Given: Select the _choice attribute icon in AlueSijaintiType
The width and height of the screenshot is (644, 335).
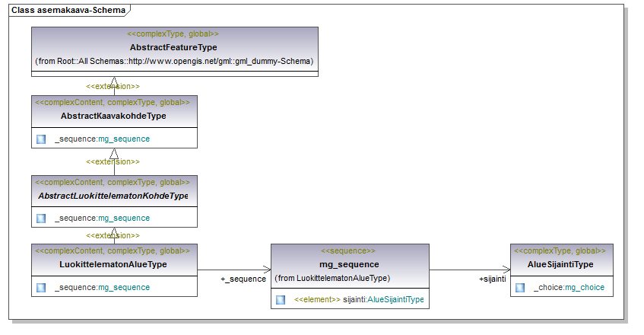Looking at the screenshot, I should 520,287.
